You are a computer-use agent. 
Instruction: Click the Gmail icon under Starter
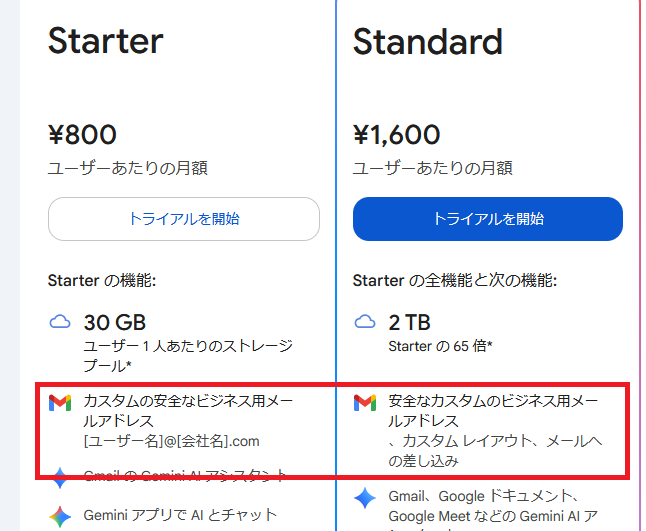pos(60,403)
